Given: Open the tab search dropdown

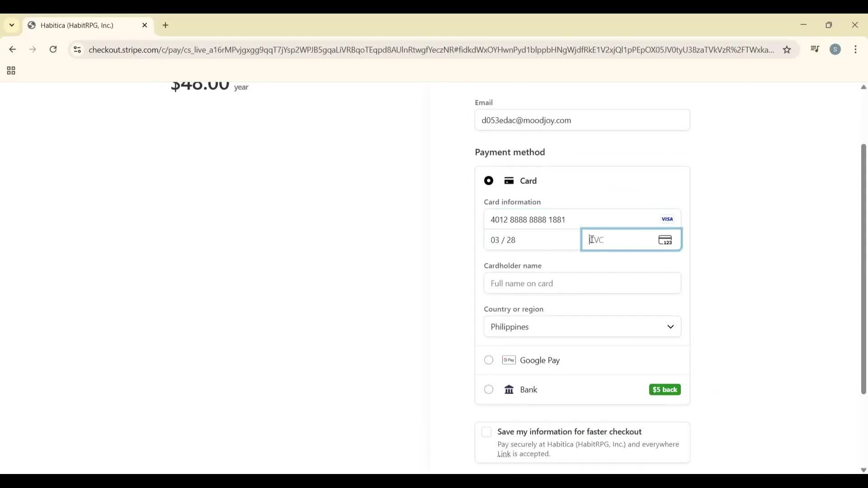Looking at the screenshot, I should (x=11, y=25).
